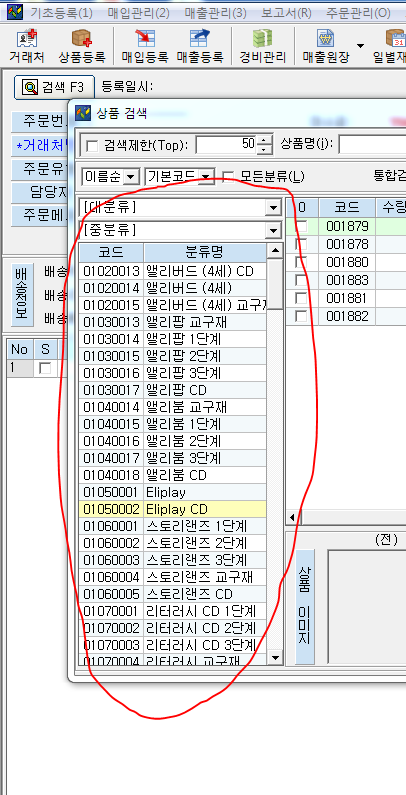Increase the Top search limit stepper
This screenshot has height=795, width=406.
point(265,140)
